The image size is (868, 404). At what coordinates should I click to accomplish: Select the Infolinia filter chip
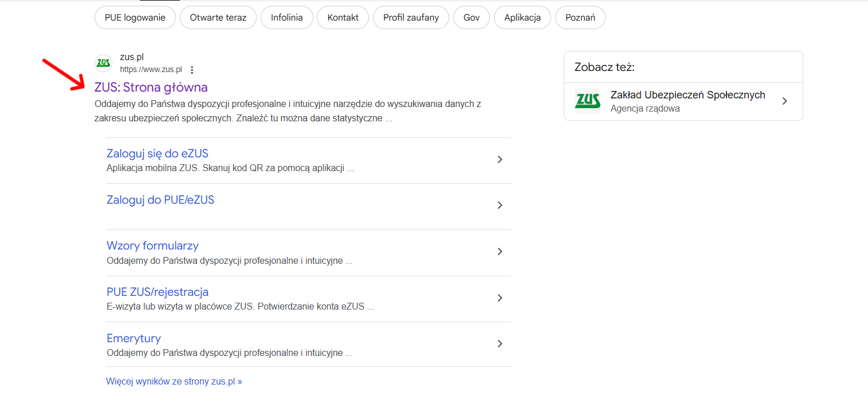(286, 18)
